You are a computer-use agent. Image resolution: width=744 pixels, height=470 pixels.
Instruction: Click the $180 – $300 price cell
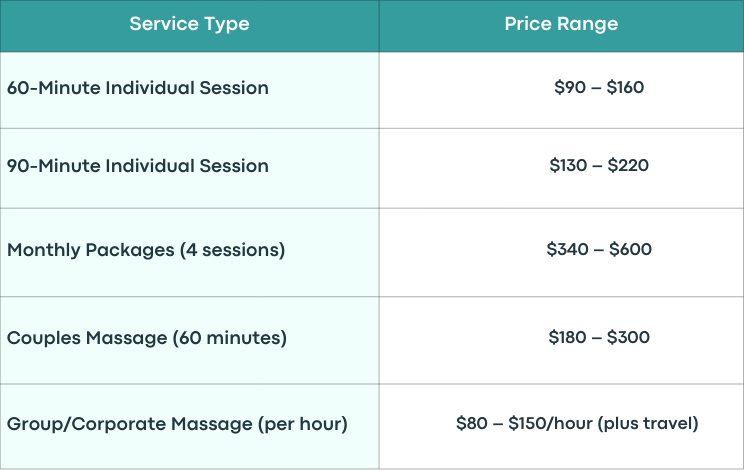coord(561,340)
